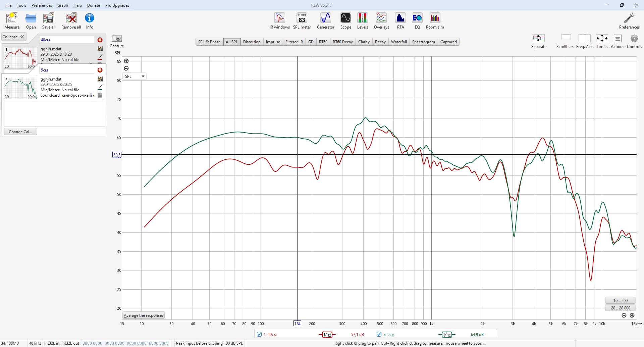
Task: Click the Separate traces icon
Action: click(x=539, y=41)
